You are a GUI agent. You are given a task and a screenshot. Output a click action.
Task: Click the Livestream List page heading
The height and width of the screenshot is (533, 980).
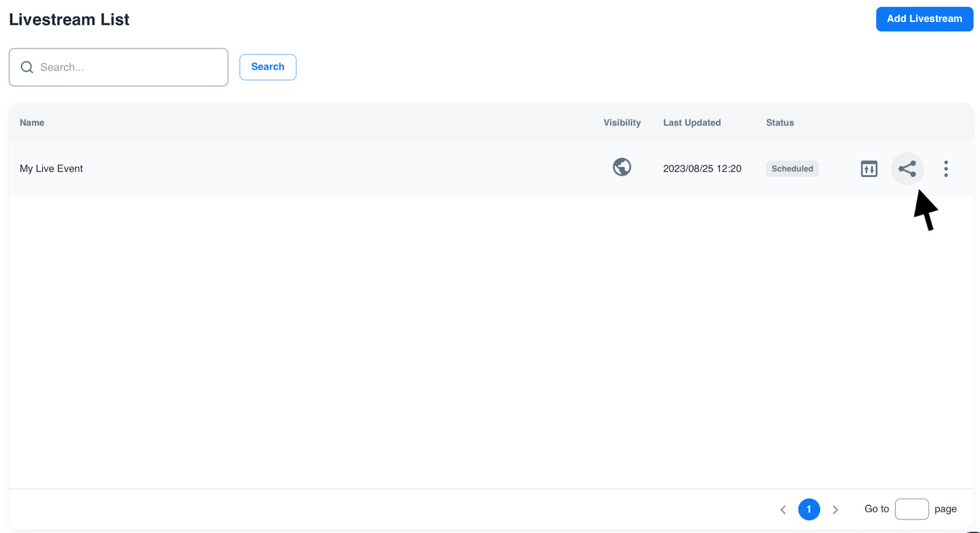pos(69,20)
